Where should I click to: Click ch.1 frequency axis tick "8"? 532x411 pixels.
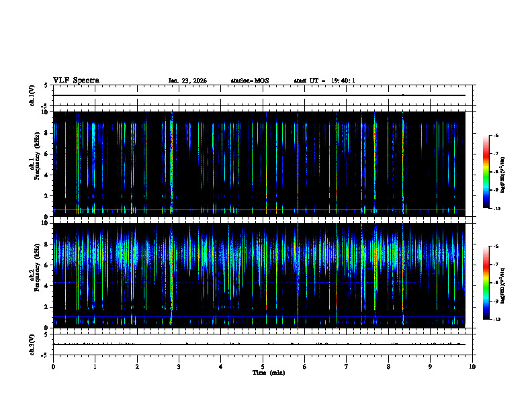[x=47, y=133]
